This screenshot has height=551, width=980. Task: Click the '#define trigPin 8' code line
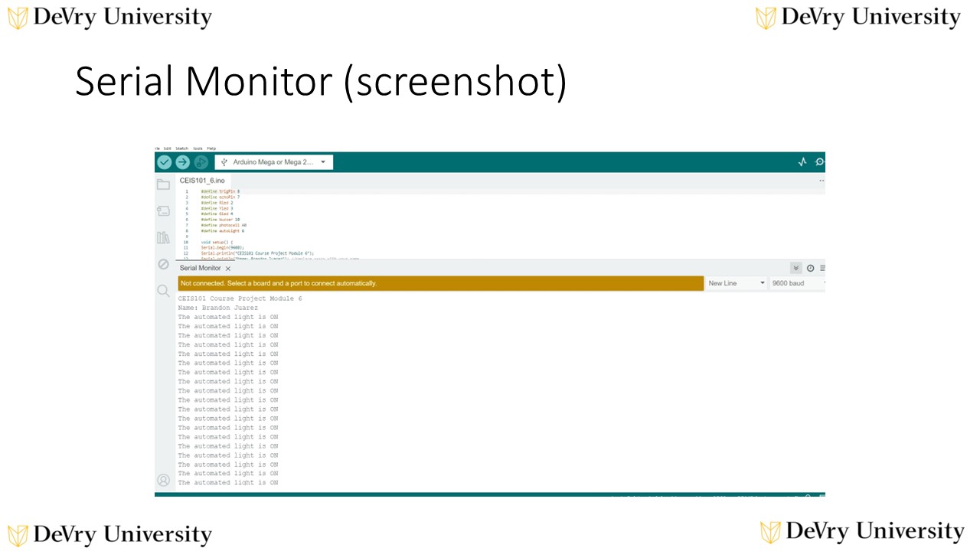tap(220, 191)
